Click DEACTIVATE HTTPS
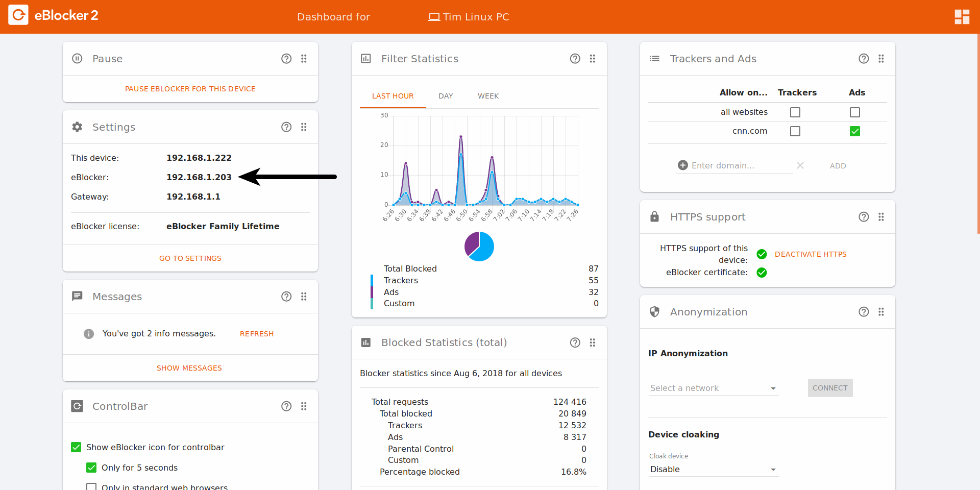 click(811, 254)
